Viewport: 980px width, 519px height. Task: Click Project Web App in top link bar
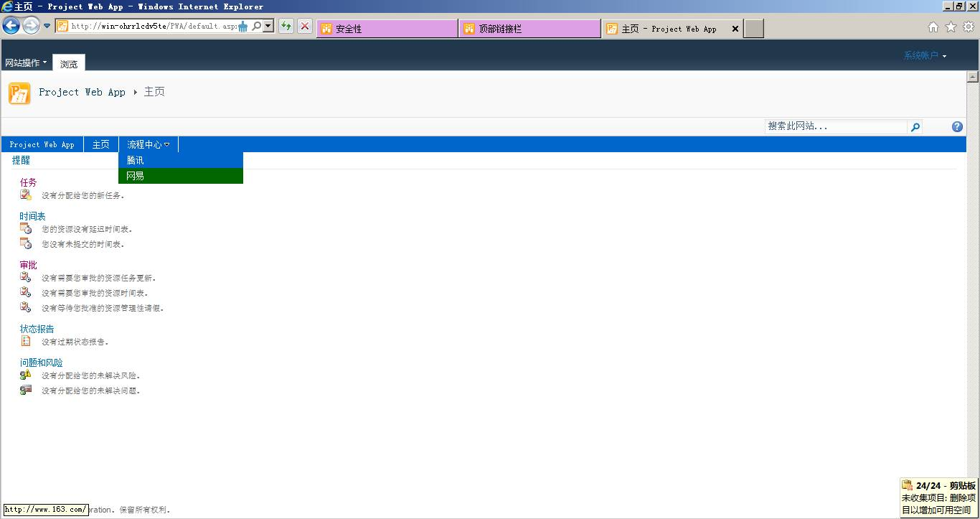[x=42, y=144]
